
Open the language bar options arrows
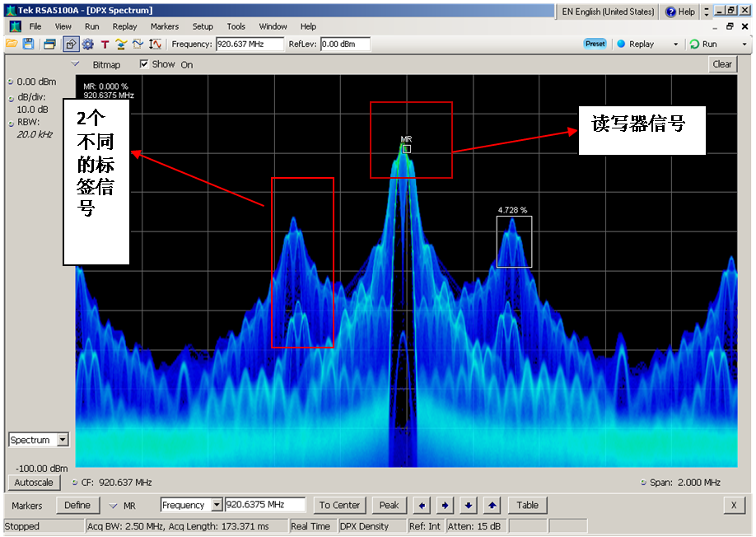click(707, 12)
